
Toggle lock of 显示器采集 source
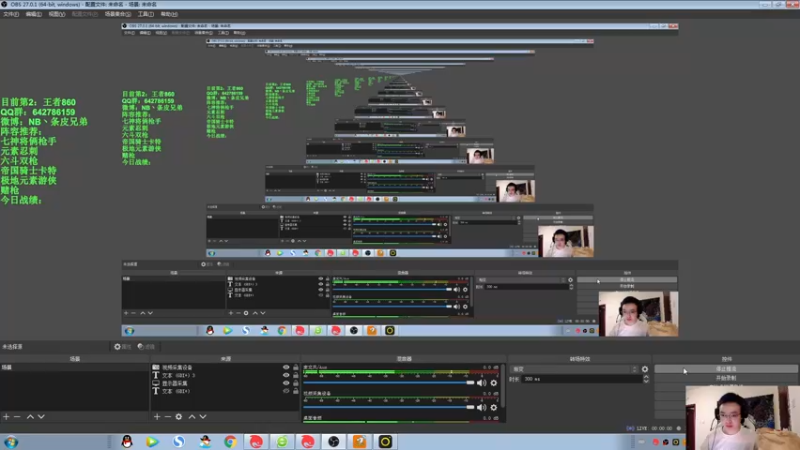coord(295,383)
